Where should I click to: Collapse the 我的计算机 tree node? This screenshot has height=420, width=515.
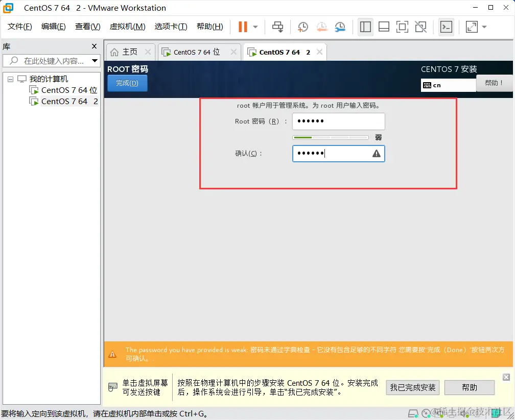[10, 79]
